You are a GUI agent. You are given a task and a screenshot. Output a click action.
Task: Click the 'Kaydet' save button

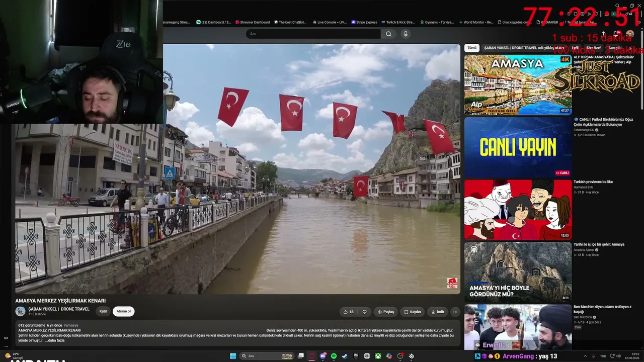click(412, 312)
